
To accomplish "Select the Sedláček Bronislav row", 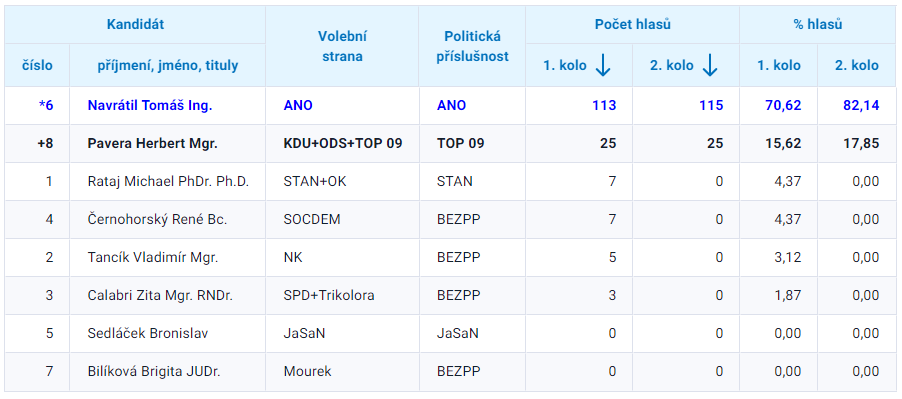I will click(451, 333).
